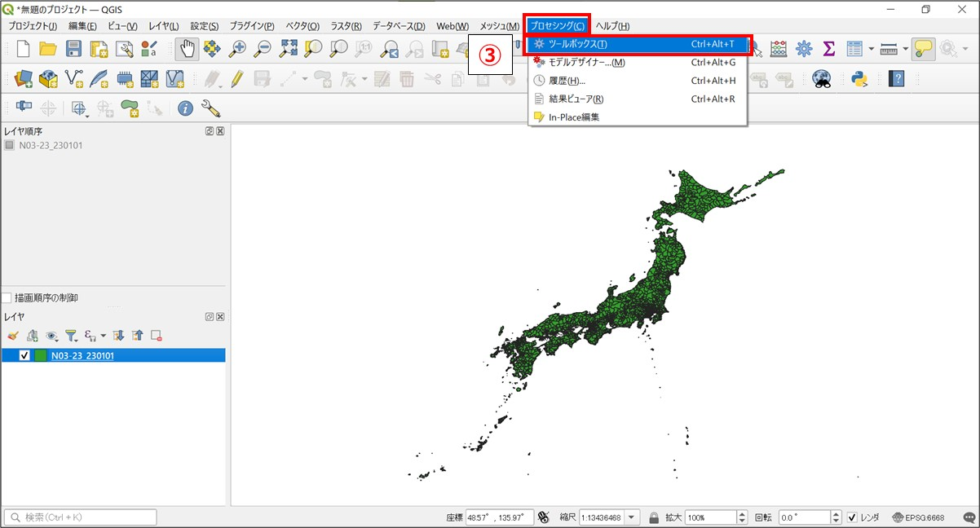Close the レイヤ panel
This screenshot has width=980, height=528.
220,316
